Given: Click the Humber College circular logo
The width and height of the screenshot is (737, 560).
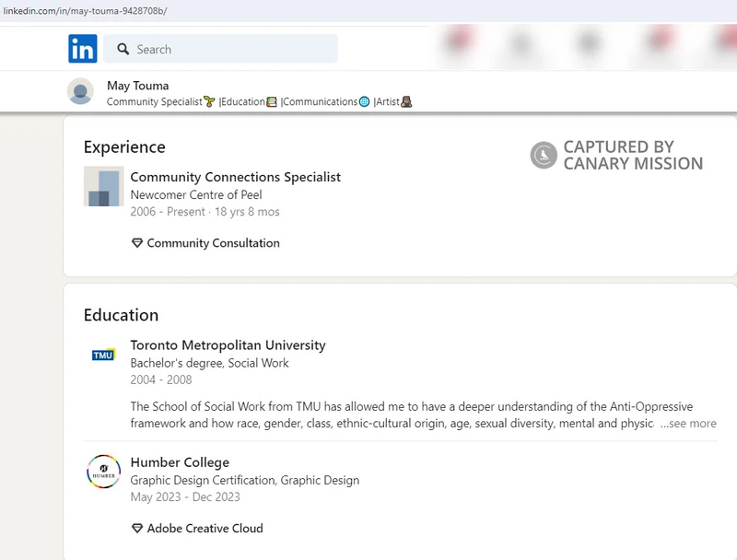Looking at the screenshot, I should [x=103, y=472].
